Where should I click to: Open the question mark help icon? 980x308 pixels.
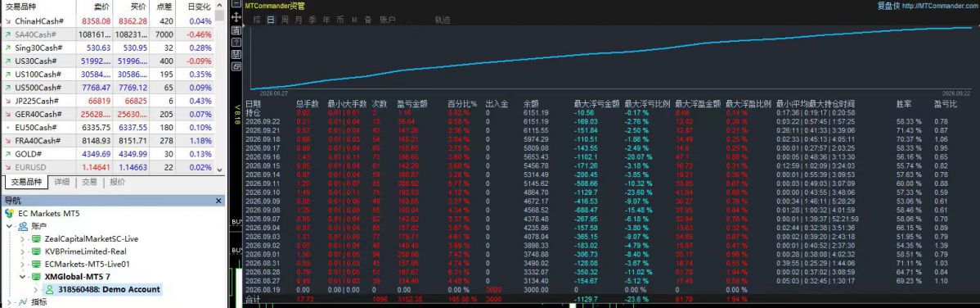[236, 42]
